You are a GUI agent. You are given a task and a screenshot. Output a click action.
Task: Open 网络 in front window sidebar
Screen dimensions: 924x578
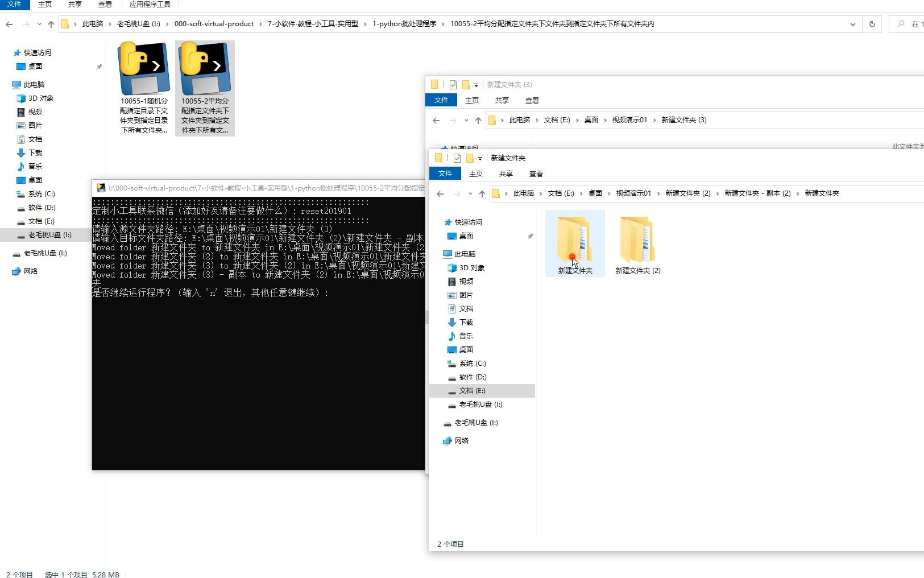point(461,440)
